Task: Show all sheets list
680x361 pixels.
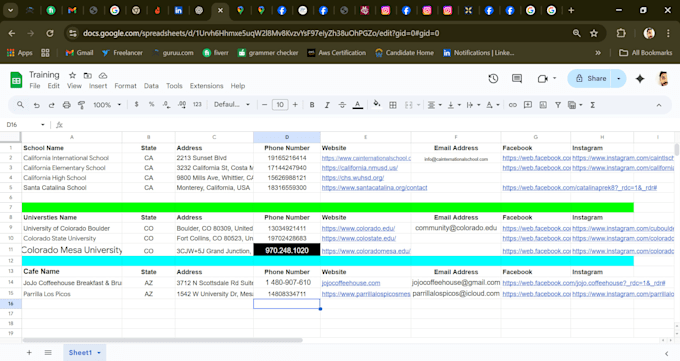Action: [x=48, y=353]
